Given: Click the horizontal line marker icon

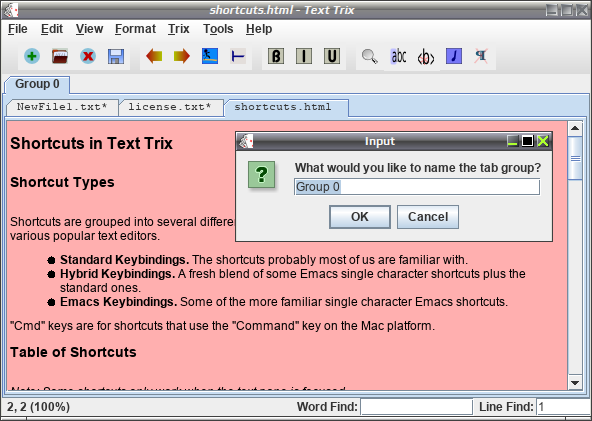Looking at the screenshot, I should pyautogui.click(x=238, y=56).
